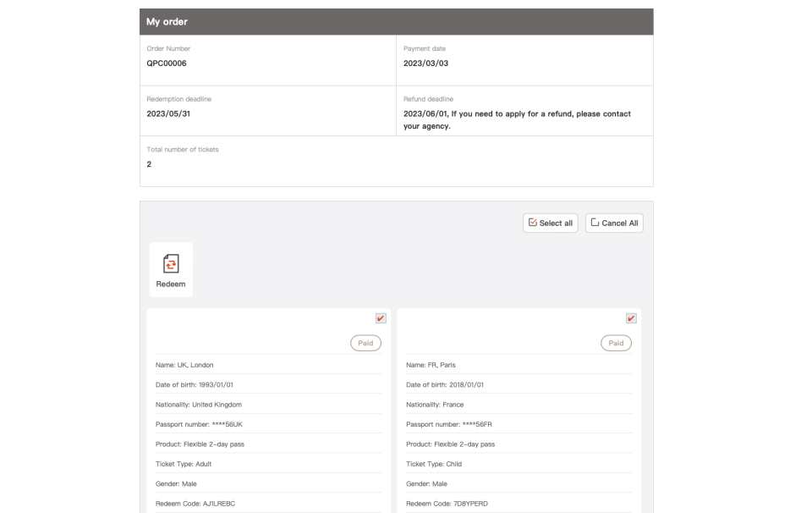Viewport: 812px width, 513px height.
Task: Click the Paid badge on the adult ticket
Action: point(365,343)
